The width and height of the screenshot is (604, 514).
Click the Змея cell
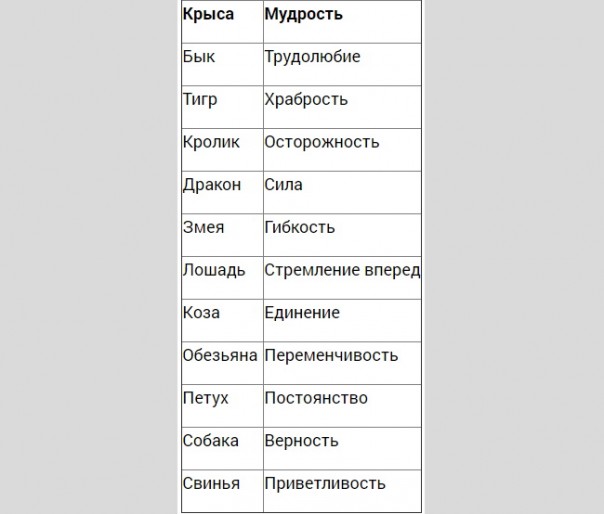tap(204, 228)
